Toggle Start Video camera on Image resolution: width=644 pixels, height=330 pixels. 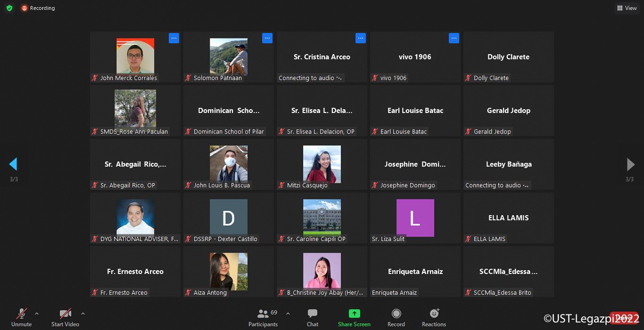[65, 317]
